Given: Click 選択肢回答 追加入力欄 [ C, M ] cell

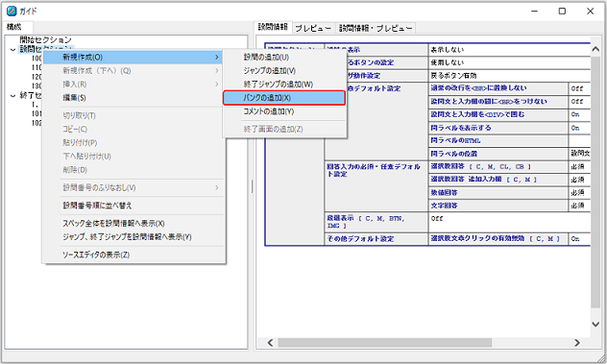Looking at the screenshot, I should pos(498,180).
